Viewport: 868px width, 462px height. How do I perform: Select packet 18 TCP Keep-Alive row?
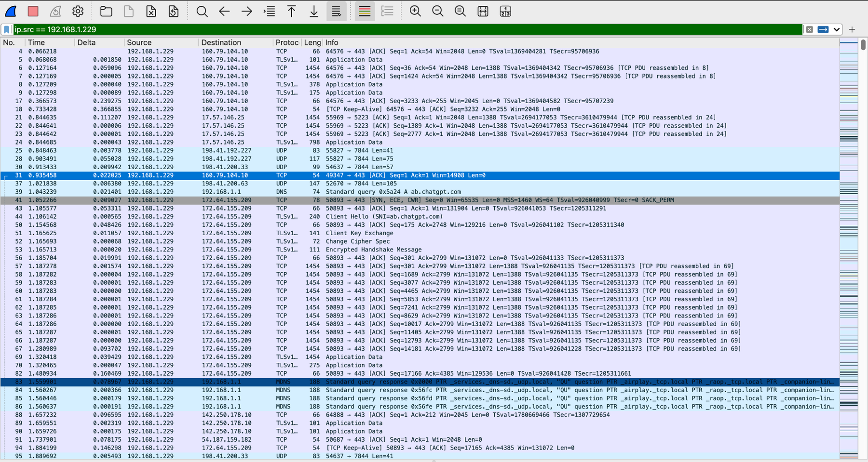click(x=420, y=109)
